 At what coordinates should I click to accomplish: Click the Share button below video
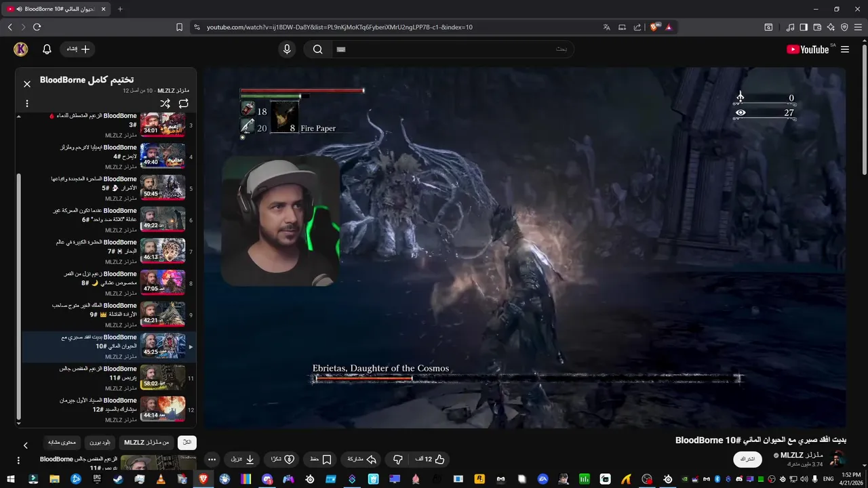coord(361,460)
